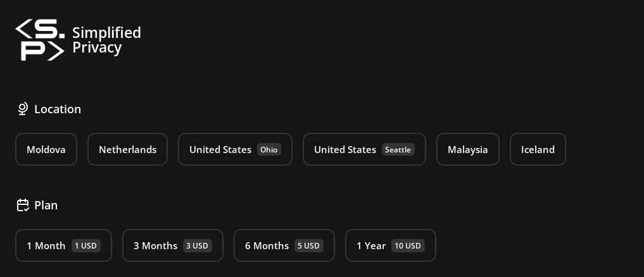Viewport: 644px width, 277px height.
Task: Click the Location section heading
Action: point(58,109)
